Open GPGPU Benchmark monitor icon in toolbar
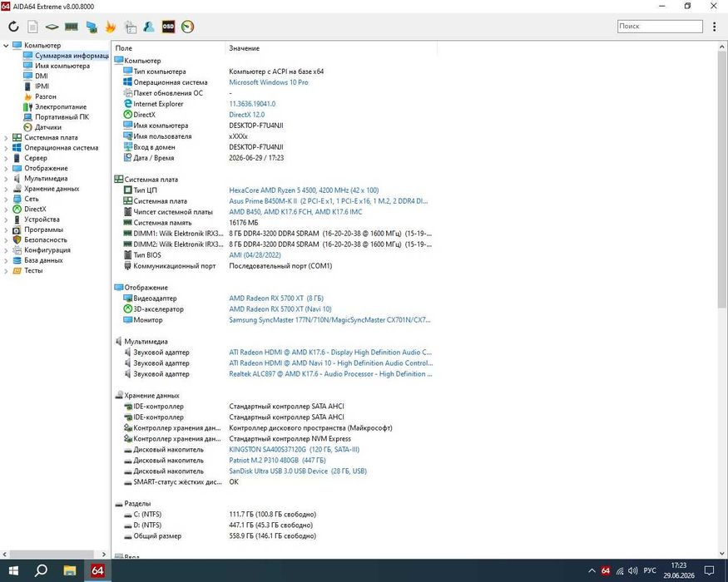The height and width of the screenshot is (582, 728). coord(92,27)
